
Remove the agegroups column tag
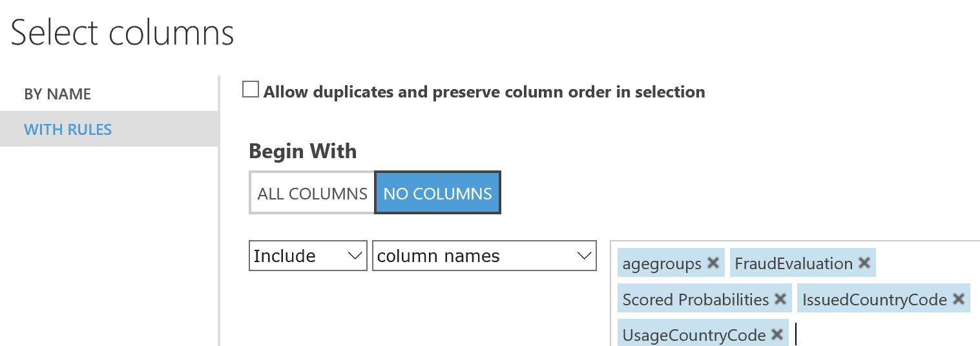coord(713,263)
